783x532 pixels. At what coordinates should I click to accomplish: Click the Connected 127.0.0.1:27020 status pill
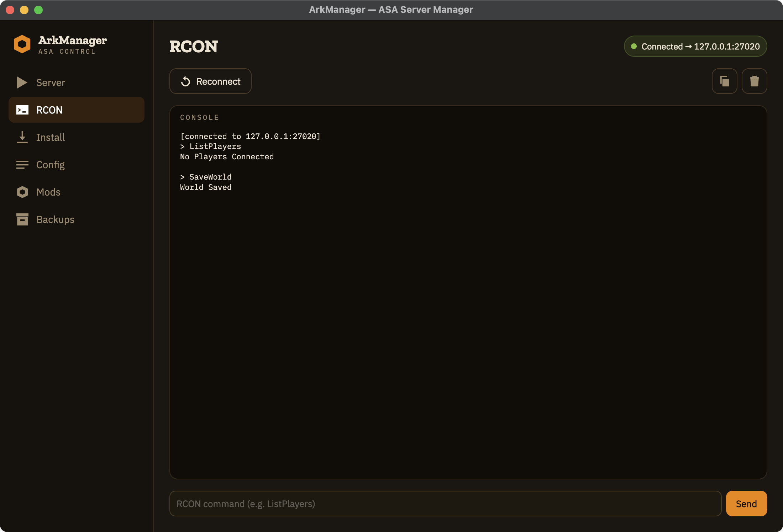pos(695,46)
